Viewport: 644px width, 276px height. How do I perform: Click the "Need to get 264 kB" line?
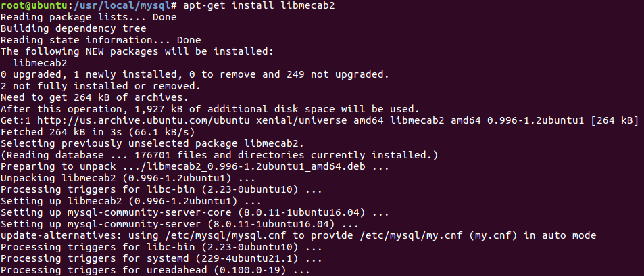[x=88, y=97]
